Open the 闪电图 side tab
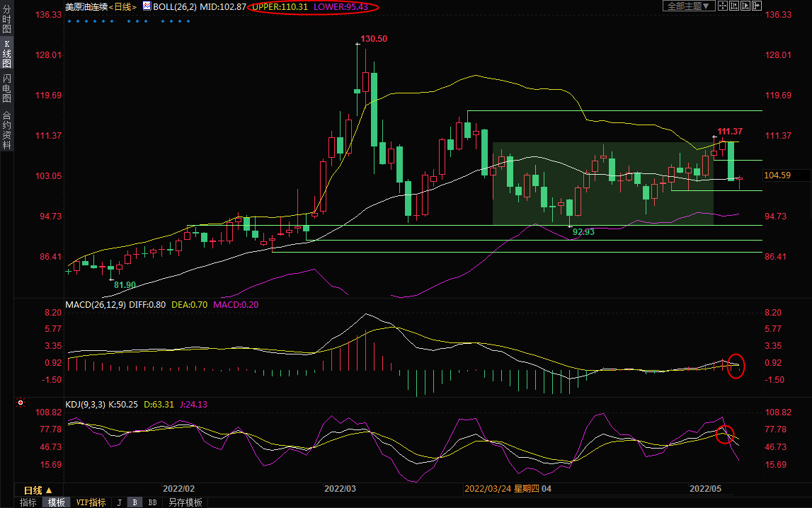 (x=6, y=88)
